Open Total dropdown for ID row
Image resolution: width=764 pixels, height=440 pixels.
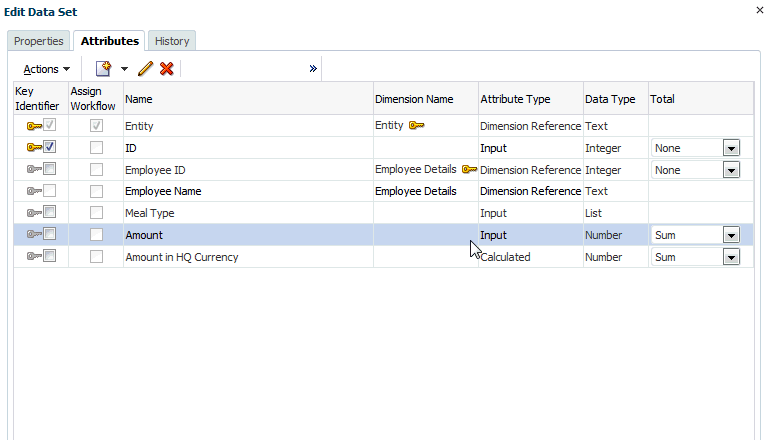[731, 148]
